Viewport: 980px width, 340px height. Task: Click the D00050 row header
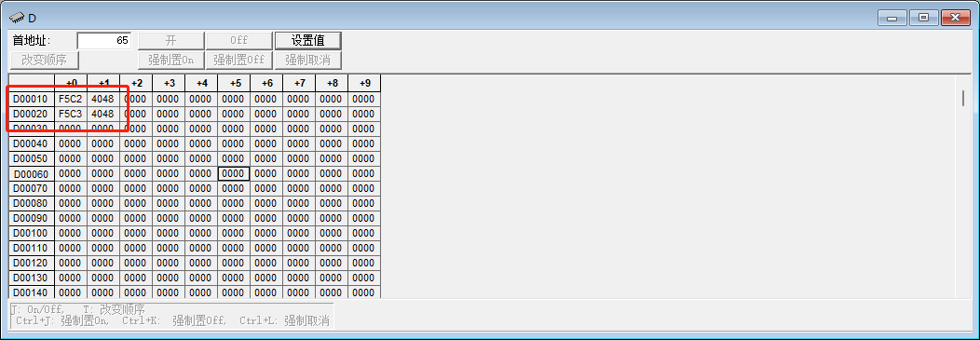pos(32,158)
